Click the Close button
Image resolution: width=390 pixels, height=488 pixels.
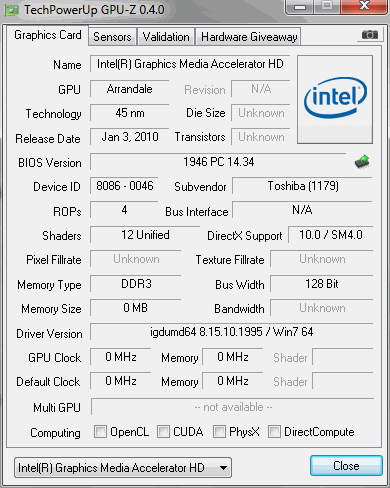pos(346,466)
